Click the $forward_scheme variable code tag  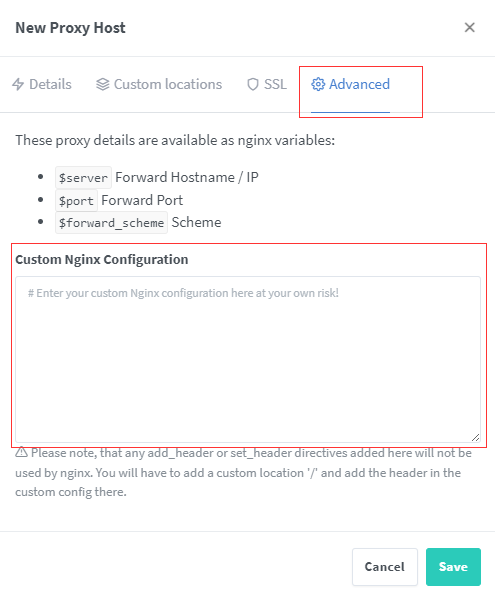[x=111, y=222]
